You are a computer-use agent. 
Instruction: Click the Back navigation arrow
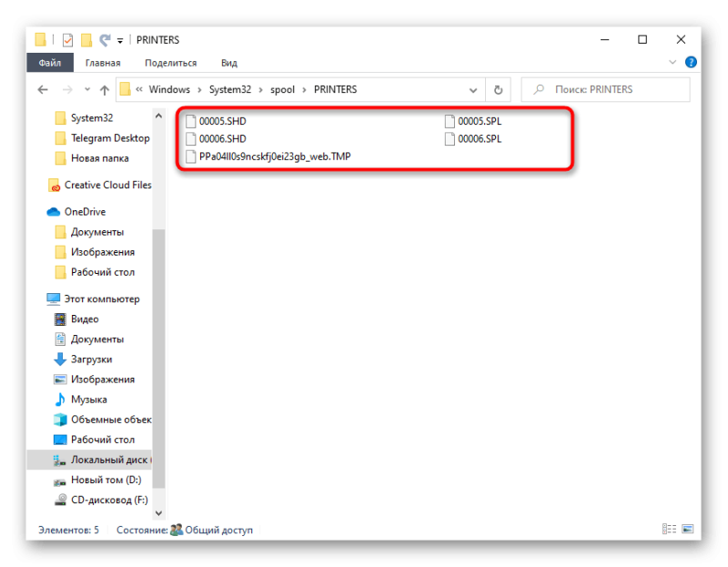pyautogui.click(x=43, y=89)
